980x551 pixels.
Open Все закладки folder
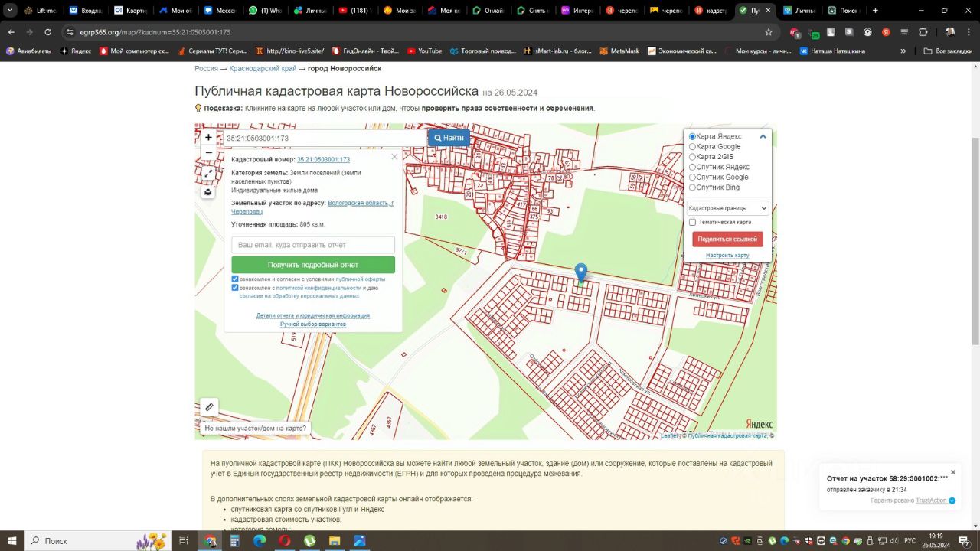coord(944,51)
